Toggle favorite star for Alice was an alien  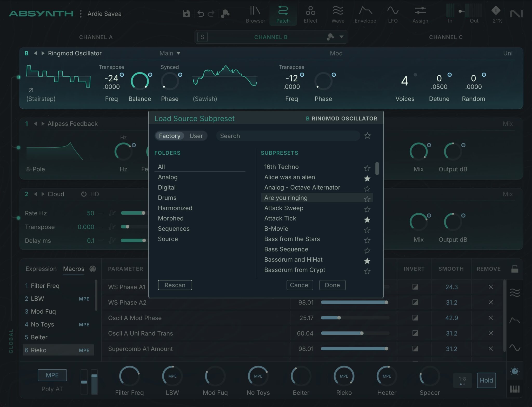click(x=367, y=178)
